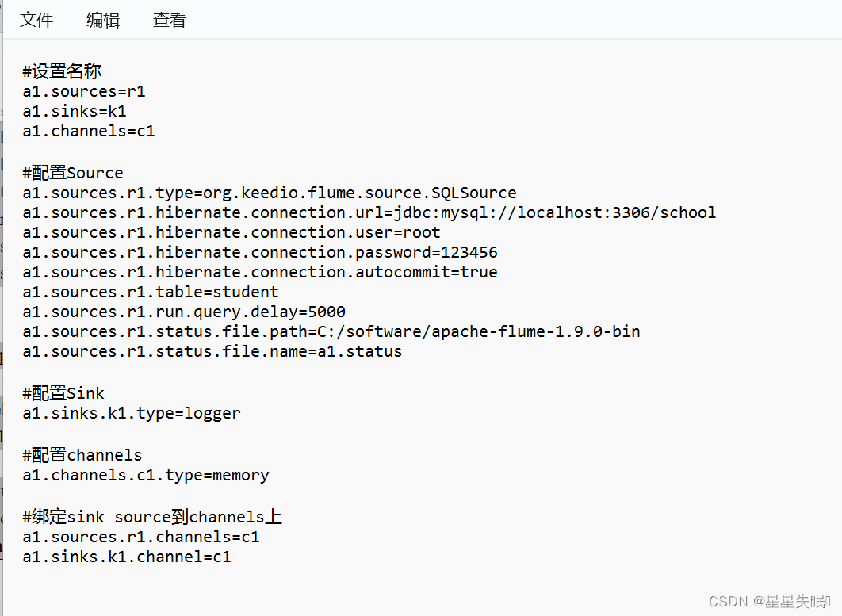Click the table=student line
The width and height of the screenshot is (842, 616).
click(151, 293)
